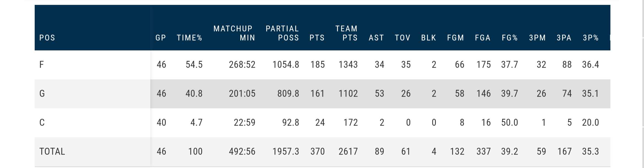Sort table by FGA header
The height and width of the screenshot is (168, 644).
click(483, 38)
